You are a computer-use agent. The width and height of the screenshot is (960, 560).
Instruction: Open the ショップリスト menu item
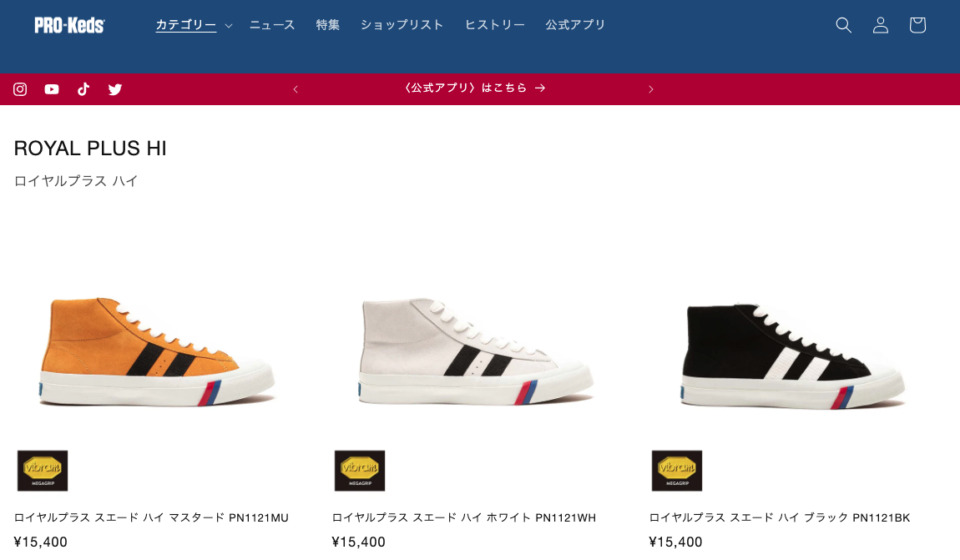pos(402,25)
